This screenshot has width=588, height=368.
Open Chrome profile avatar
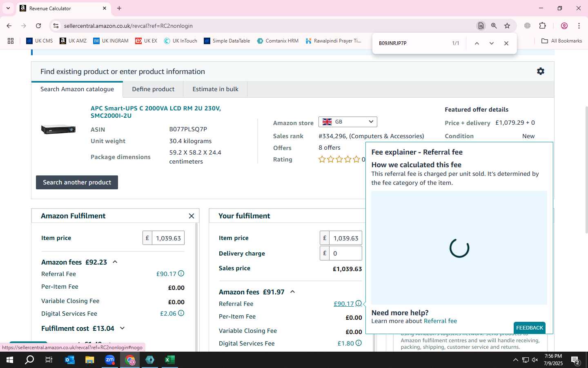coord(564,26)
